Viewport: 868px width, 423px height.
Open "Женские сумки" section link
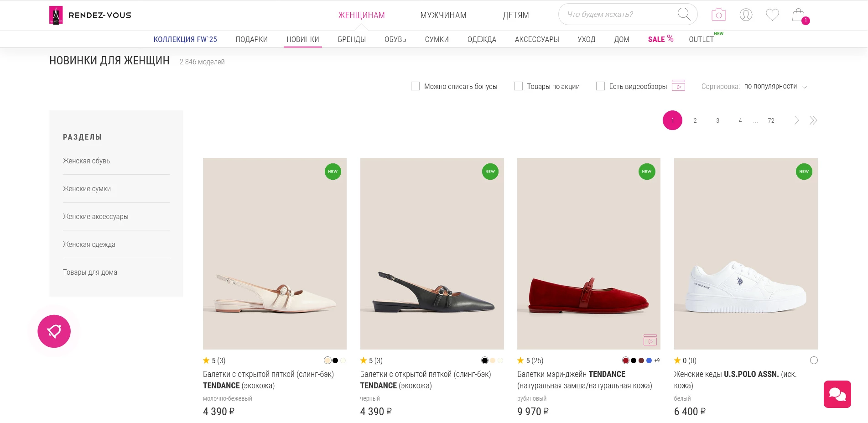pyautogui.click(x=87, y=188)
